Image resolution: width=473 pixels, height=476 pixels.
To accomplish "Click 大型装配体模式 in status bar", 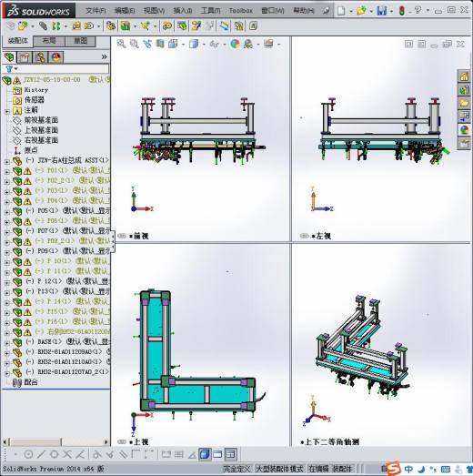I will tap(279, 469).
